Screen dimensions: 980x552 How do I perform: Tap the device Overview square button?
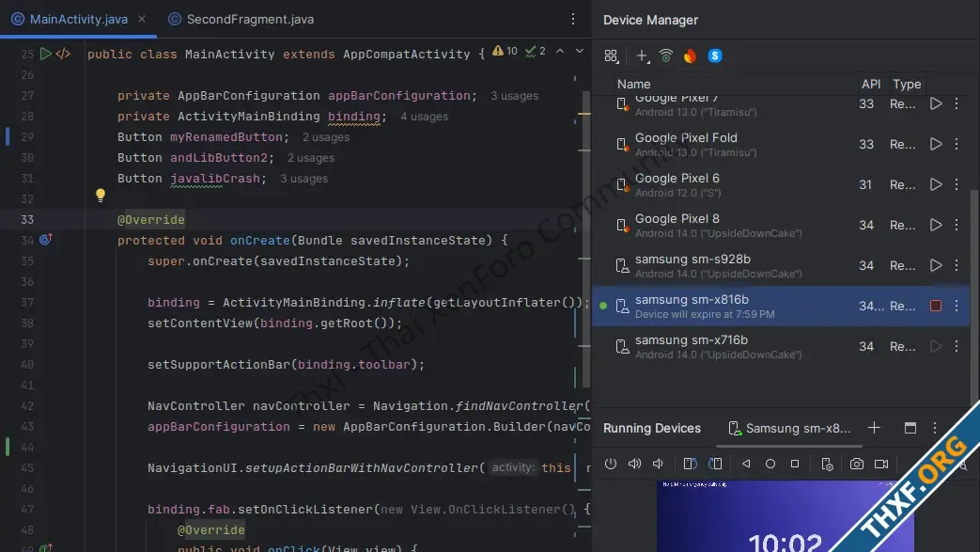coord(794,464)
